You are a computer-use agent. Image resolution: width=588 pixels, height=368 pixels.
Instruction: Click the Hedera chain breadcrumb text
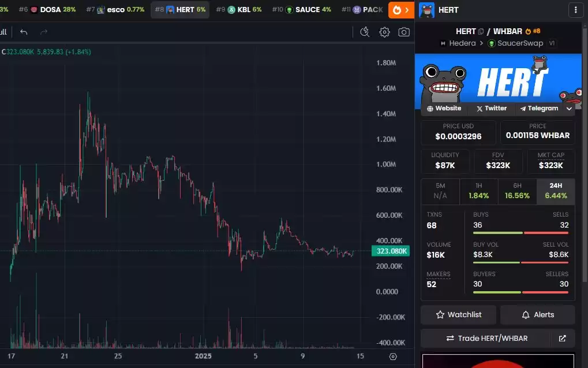(x=462, y=43)
